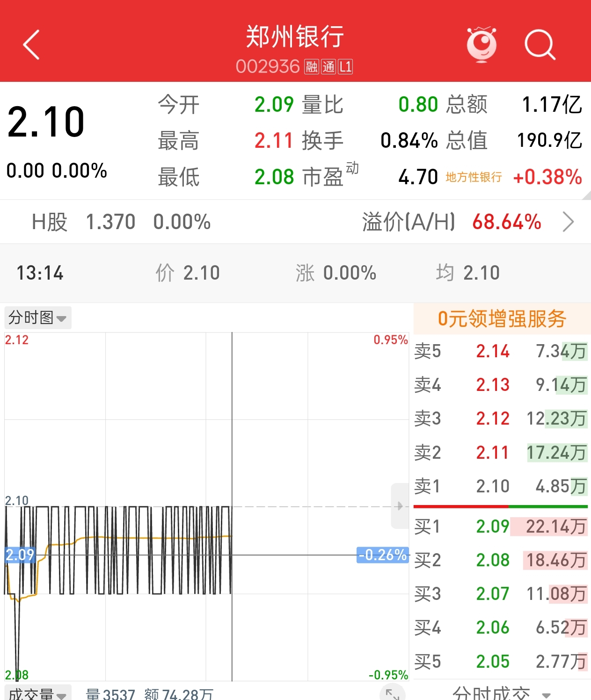Tap the back arrow icon

point(31,45)
